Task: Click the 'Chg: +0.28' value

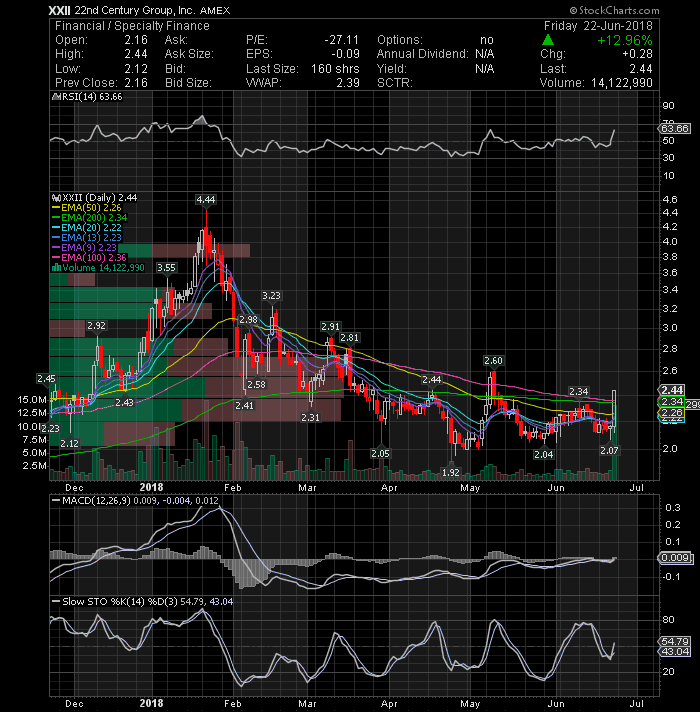Action: pyautogui.click(x=596, y=54)
